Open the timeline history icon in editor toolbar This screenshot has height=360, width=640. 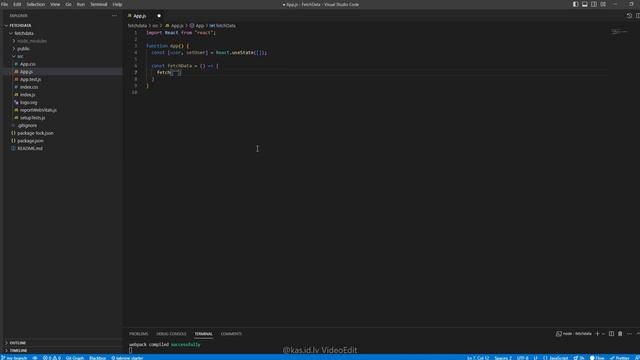click(629, 16)
